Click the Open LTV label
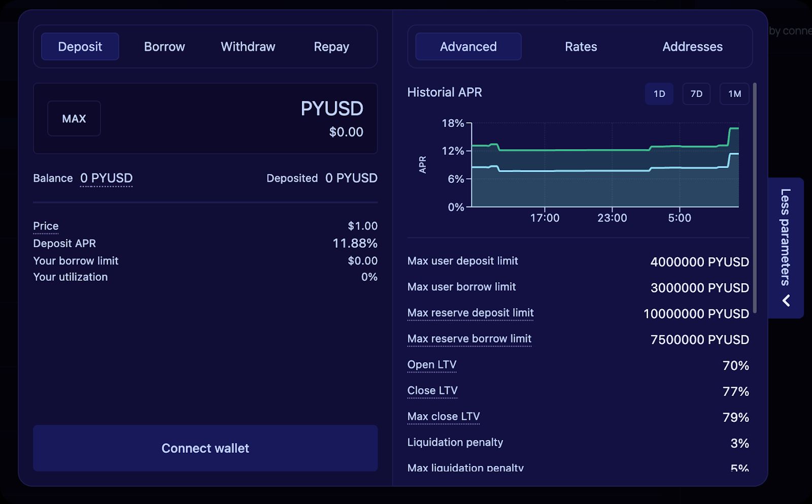Image resolution: width=812 pixels, height=504 pixels. (x=431, y=365)
